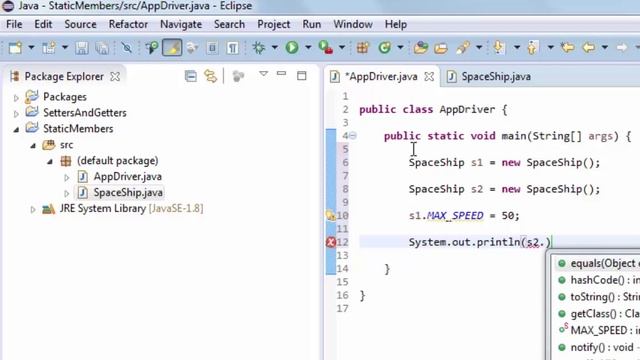The height and width of the screenshot is (360, 640).
Task: Toggle Show Whitespace Characters pilcrow icon
Action: [233, 48]
